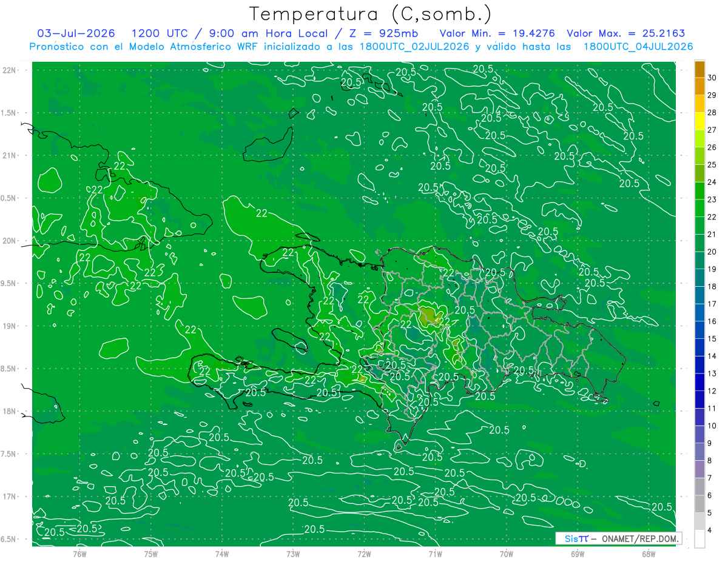
Task: Click the title Temperatura (C,somb.)
Action: point(370,13)
